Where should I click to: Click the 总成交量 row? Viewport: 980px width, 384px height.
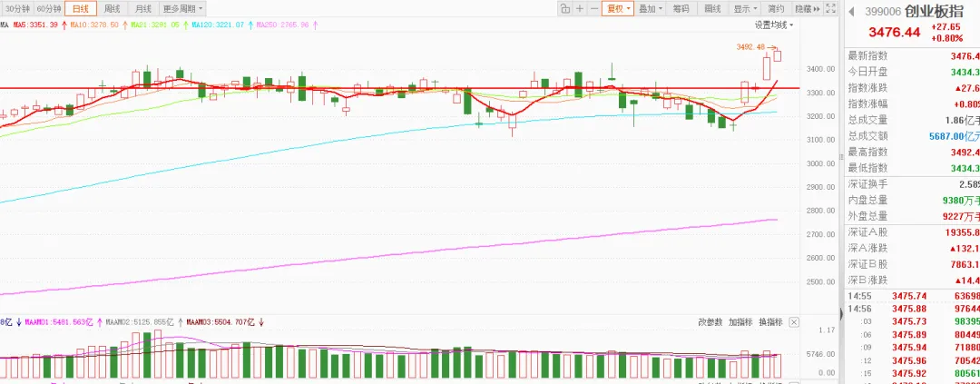point(912,120)
